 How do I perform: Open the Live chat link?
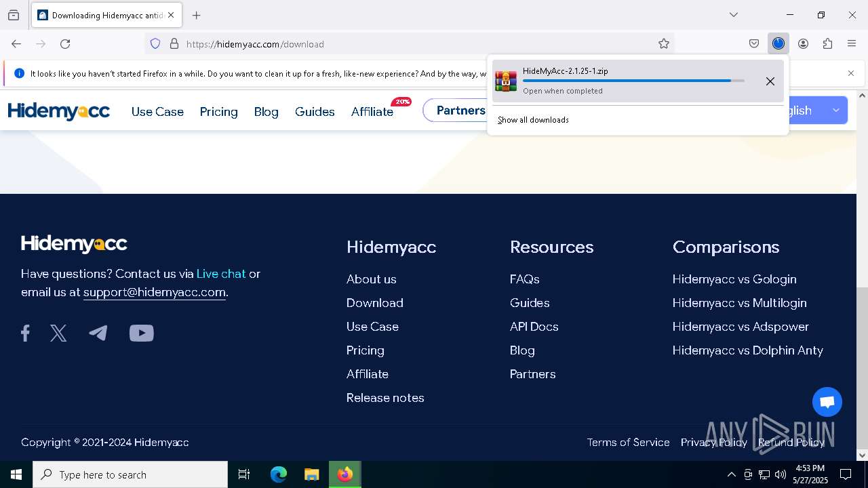point(221,274)
